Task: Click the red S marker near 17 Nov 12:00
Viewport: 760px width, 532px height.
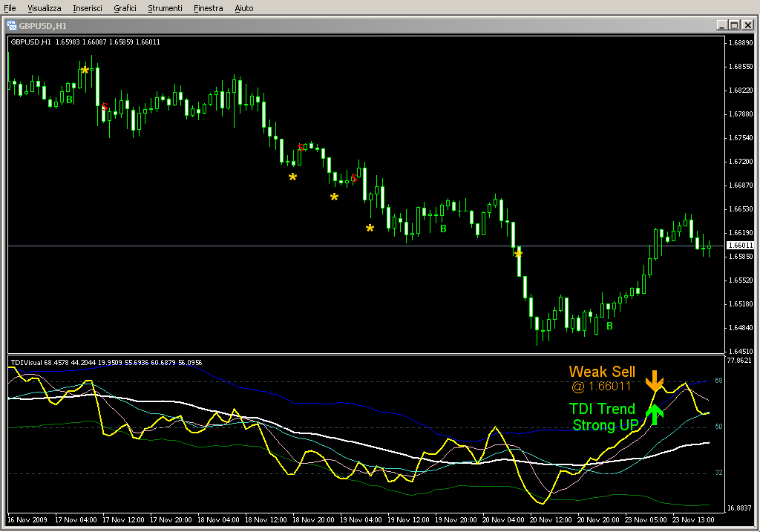Action: click(x=105, y=107)
